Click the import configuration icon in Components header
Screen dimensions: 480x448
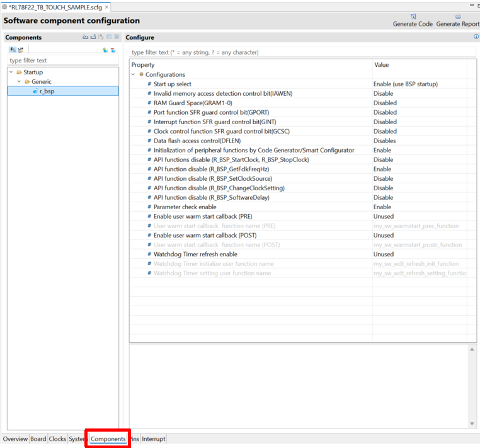[x=86, y=37]
